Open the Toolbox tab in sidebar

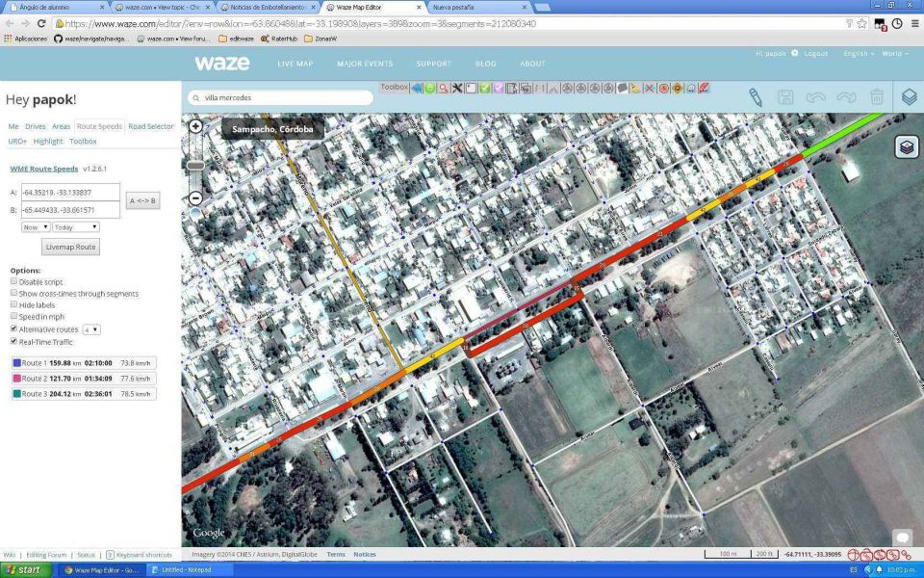point(83,142)
